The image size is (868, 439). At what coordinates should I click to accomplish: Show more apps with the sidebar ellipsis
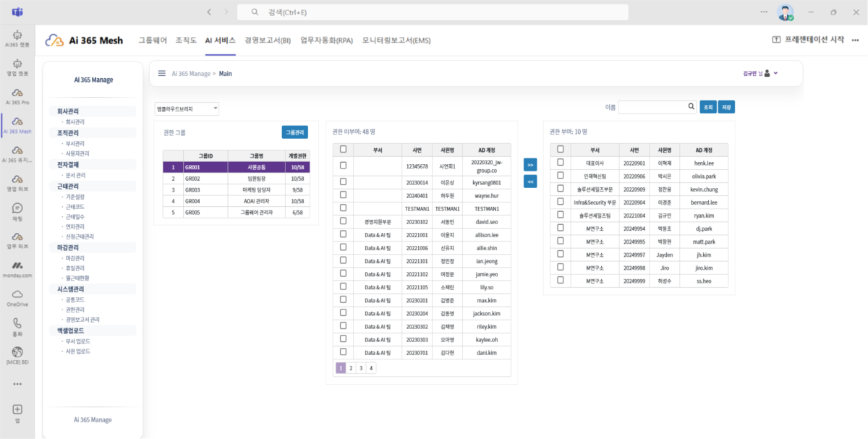pos(17,384)
